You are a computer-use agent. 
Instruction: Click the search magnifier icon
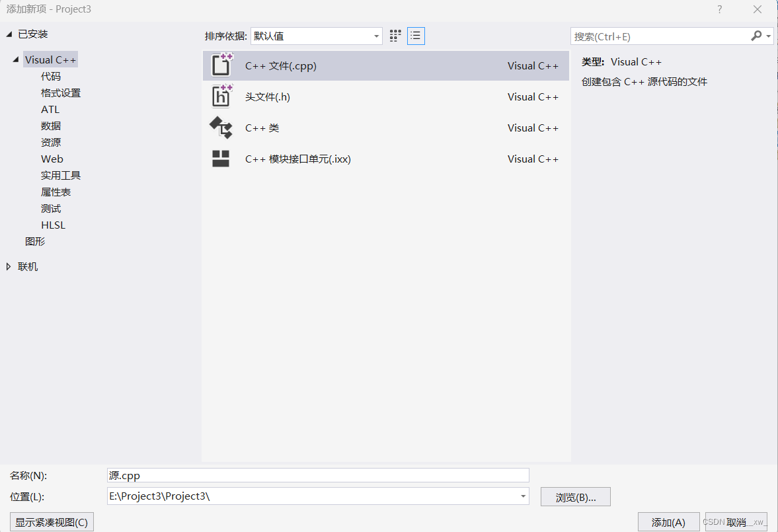(x=756, y=36)
